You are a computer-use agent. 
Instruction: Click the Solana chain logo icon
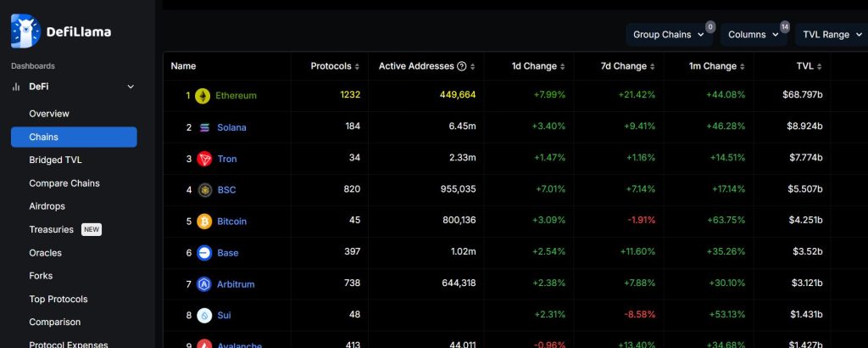click(x=203, y=127)
